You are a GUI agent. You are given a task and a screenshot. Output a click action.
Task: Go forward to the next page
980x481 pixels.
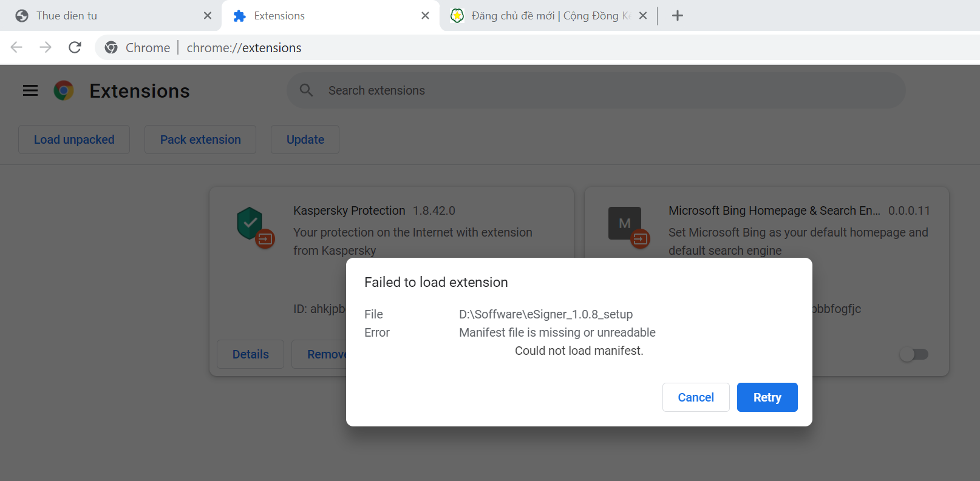(x=46, y=47)
